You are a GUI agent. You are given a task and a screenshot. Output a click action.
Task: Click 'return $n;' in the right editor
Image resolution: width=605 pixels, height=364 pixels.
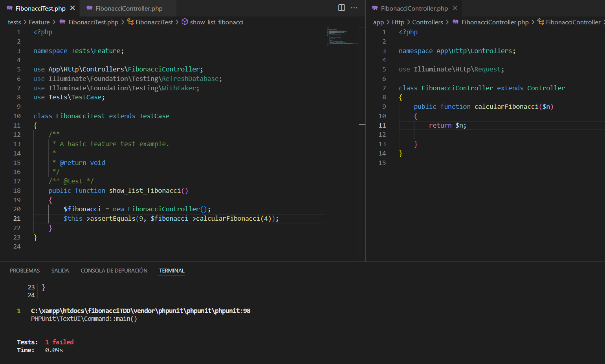tap(447, 126)
